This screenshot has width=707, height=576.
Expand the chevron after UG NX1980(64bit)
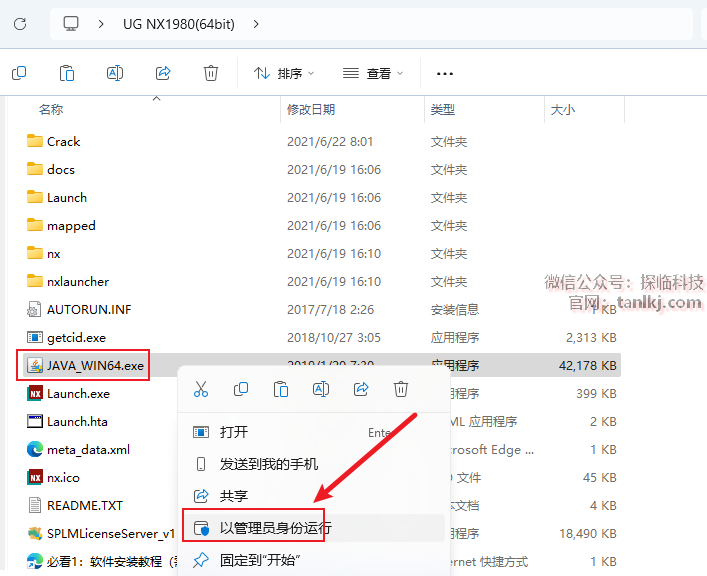click(256, 24)
